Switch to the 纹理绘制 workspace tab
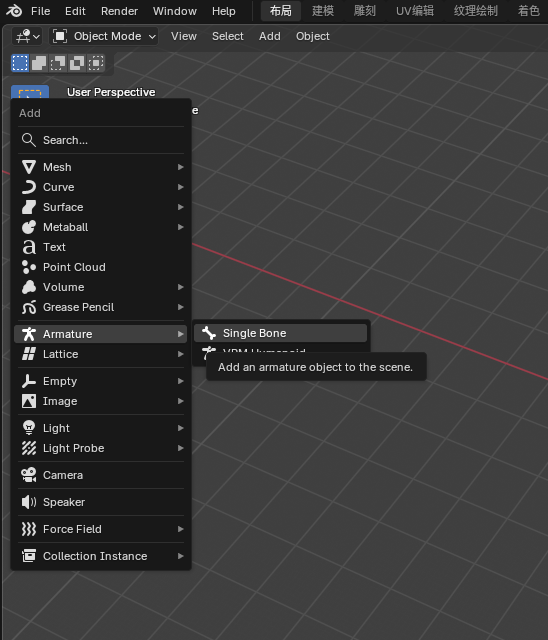Screen dimensions: 548x640 coord(475,11)
